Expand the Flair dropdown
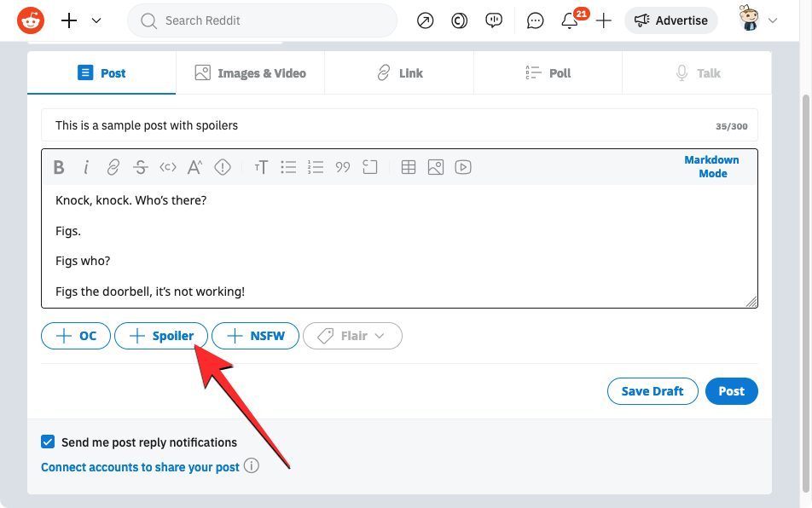This screenshot has width=812, height=508. tap(352, 336)
